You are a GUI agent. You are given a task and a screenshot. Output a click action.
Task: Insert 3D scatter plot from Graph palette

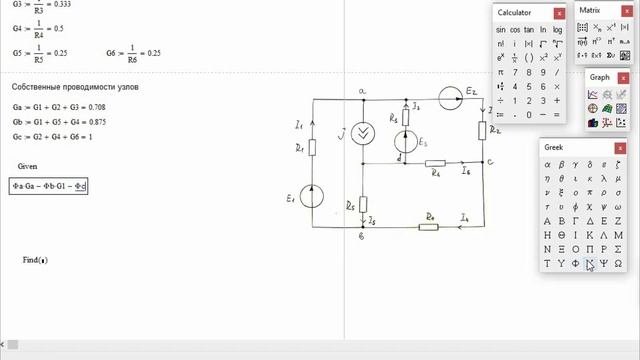pyautogui.click(x=607, y=122)
